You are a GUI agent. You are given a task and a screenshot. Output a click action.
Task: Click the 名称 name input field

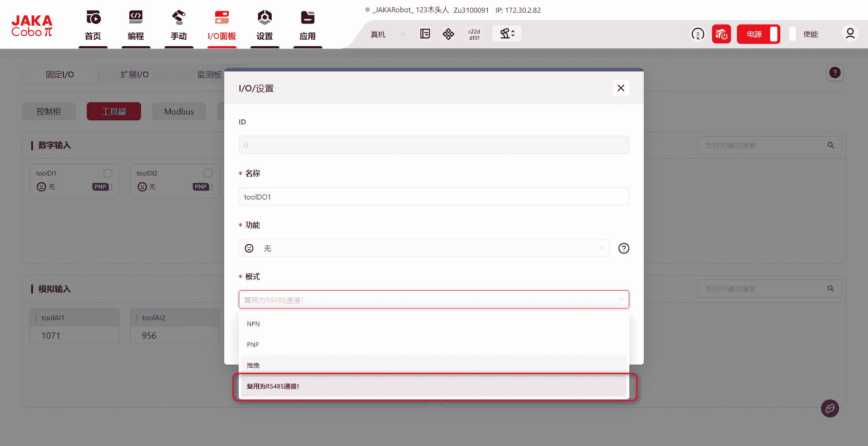(434, 197)
